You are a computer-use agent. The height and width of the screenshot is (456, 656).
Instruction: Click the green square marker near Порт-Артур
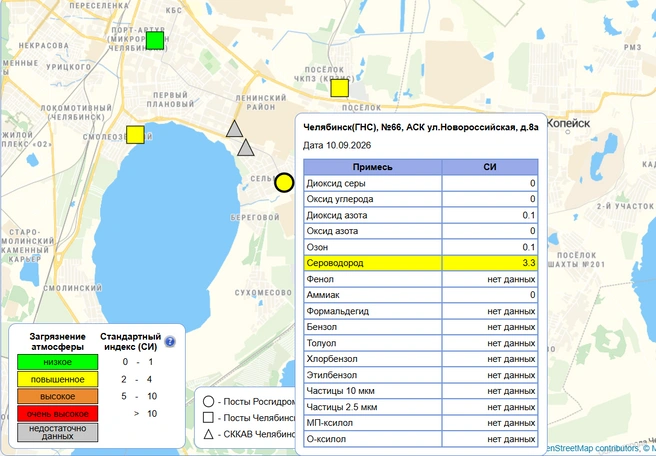(x=155, y=41)
